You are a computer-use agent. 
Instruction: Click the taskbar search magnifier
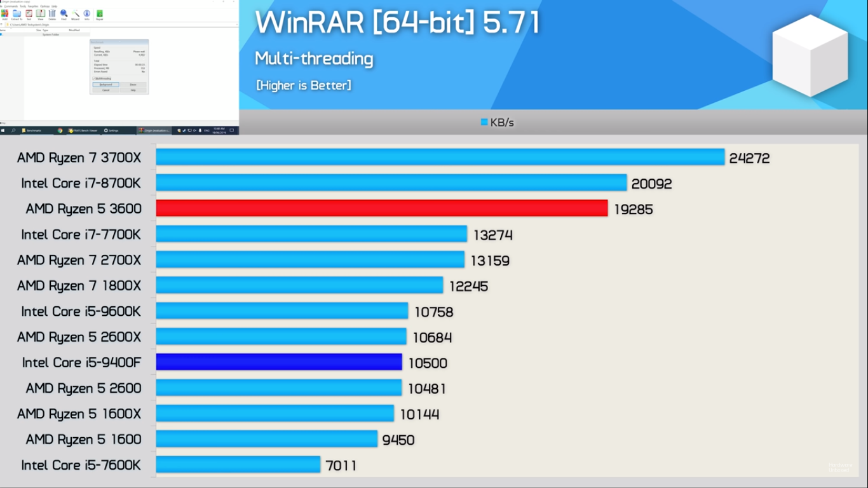point(13,130)
